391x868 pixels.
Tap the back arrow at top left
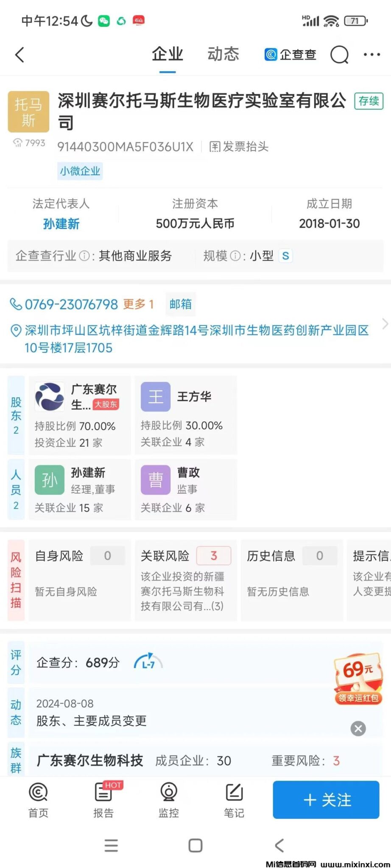click(20, 55)
